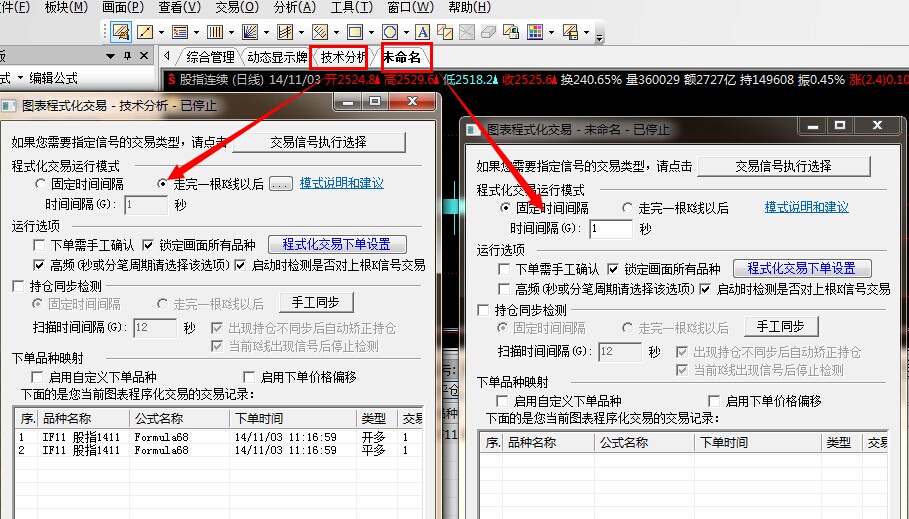Click 下单时间 column header in 技术分析 dialog
This screenshot has height=519, width=909.
[293, 418]
